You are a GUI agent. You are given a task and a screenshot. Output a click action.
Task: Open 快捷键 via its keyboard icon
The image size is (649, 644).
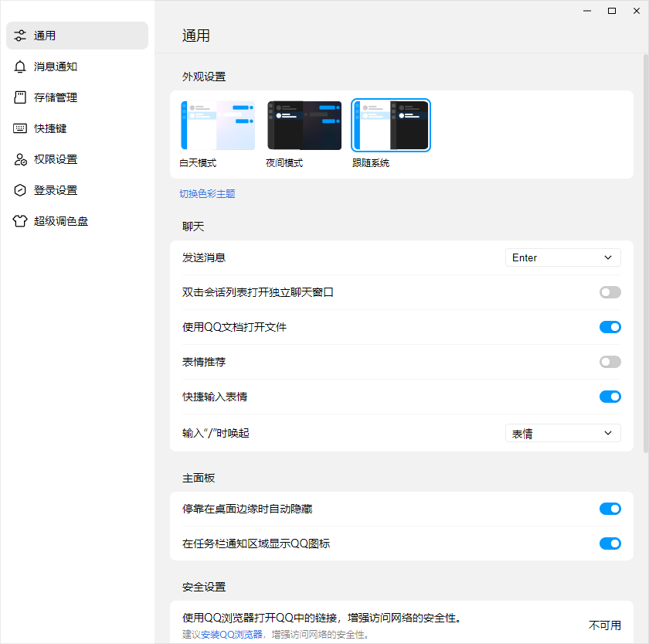coord(20,128)
